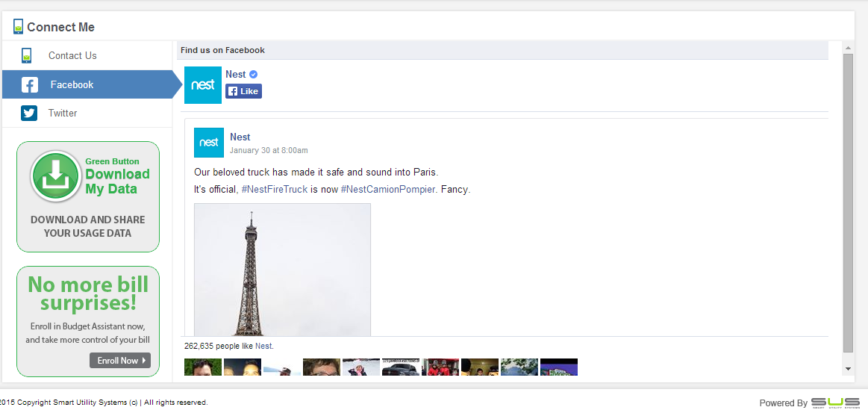Click the Contact Us phone icon
Screen dimensions: 868x413
point(26,55)
